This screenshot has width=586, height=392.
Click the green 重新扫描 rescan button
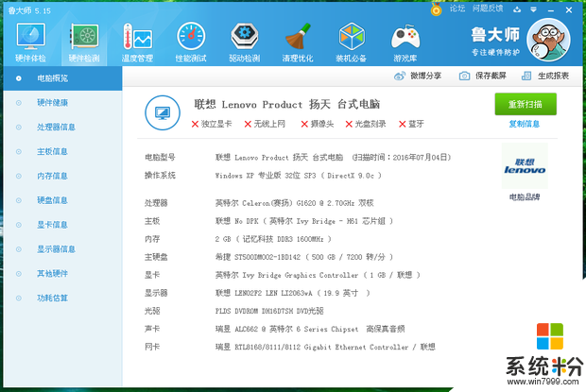point(526,104)
